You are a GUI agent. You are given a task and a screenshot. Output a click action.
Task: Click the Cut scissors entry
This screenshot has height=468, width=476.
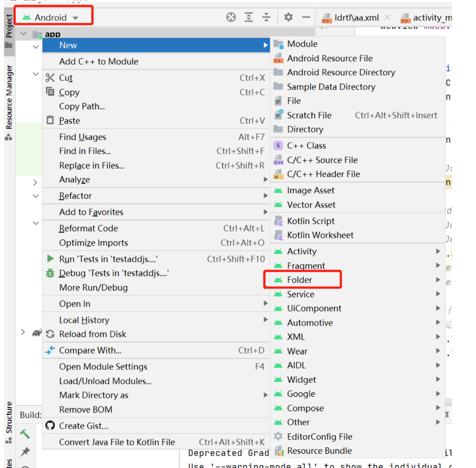156,78
